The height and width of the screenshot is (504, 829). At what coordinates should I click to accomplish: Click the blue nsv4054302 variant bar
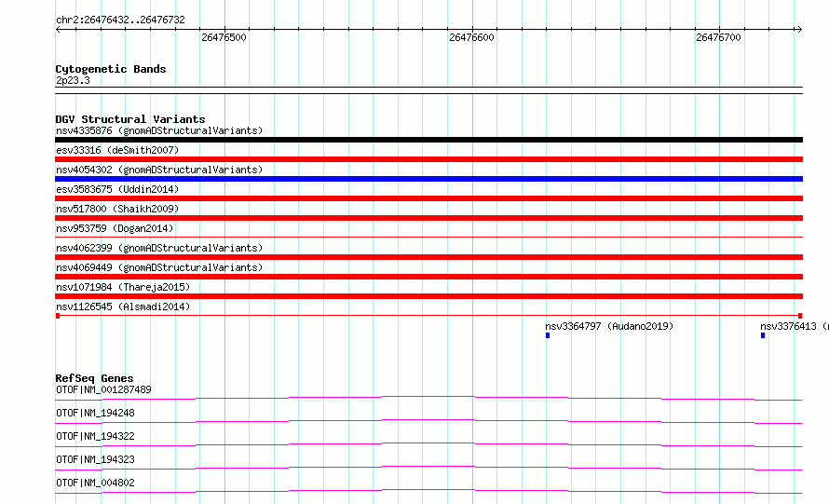pos(428,179)
